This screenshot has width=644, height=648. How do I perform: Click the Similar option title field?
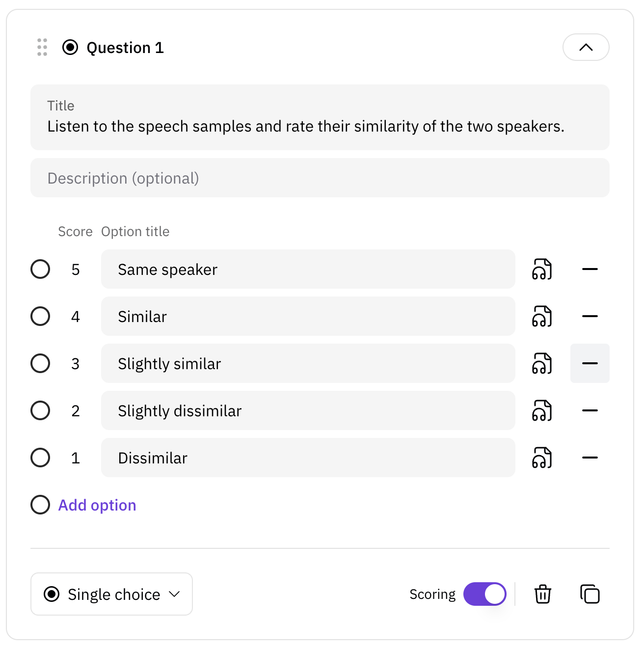tap(308, 316)
